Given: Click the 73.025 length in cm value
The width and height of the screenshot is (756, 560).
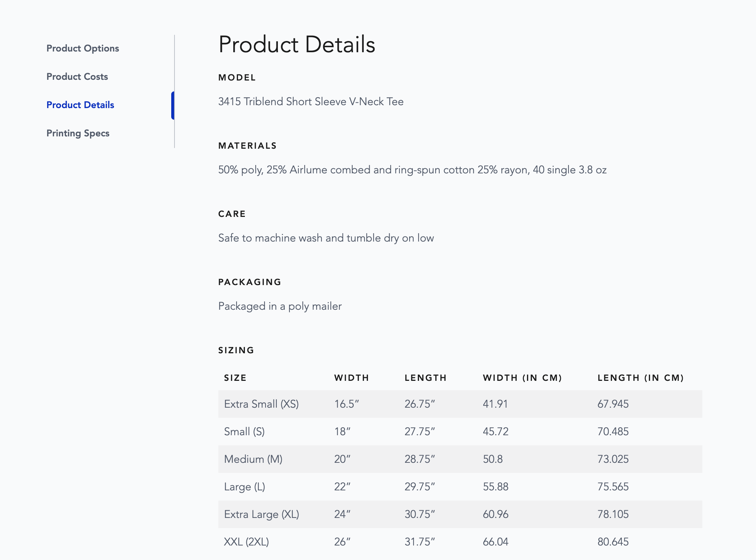Looking at the screenshot, I should coord(613,459).
